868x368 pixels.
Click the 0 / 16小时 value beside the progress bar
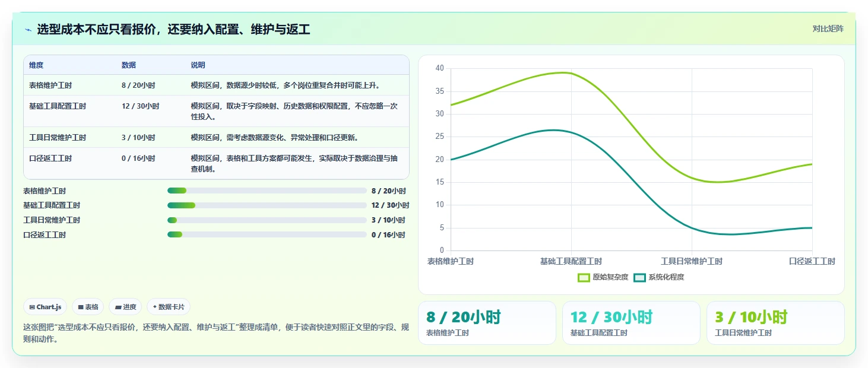pyautogui.click(x=388, y=235)
